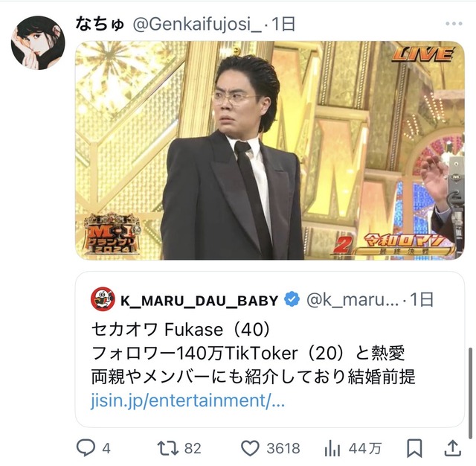Open the quoted Fukase tweet text

coord(253,353)
